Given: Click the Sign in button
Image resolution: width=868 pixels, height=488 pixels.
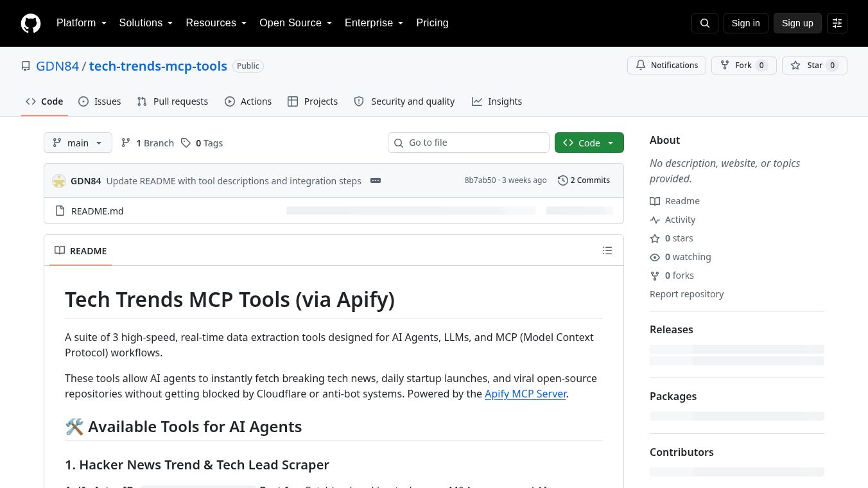Looking at the screenshot, I should 745,23.
